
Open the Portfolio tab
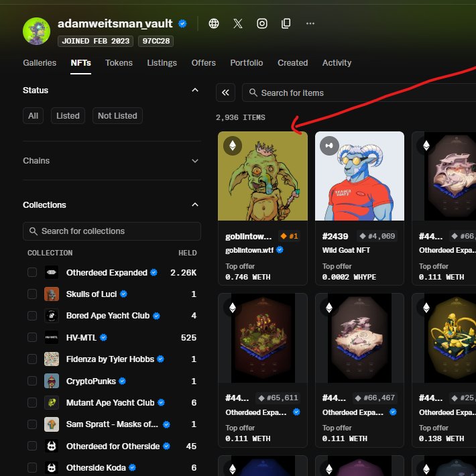pos(247,63)
